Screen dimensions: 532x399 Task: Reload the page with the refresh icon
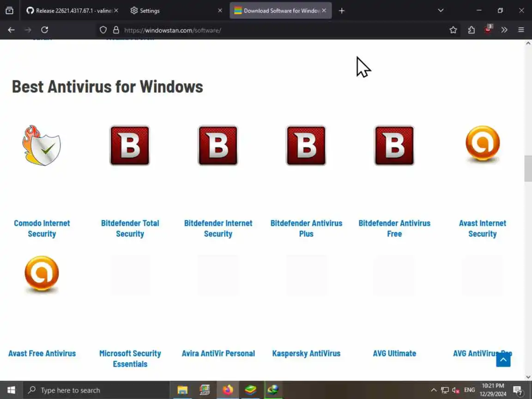click(x=44, y=30)
